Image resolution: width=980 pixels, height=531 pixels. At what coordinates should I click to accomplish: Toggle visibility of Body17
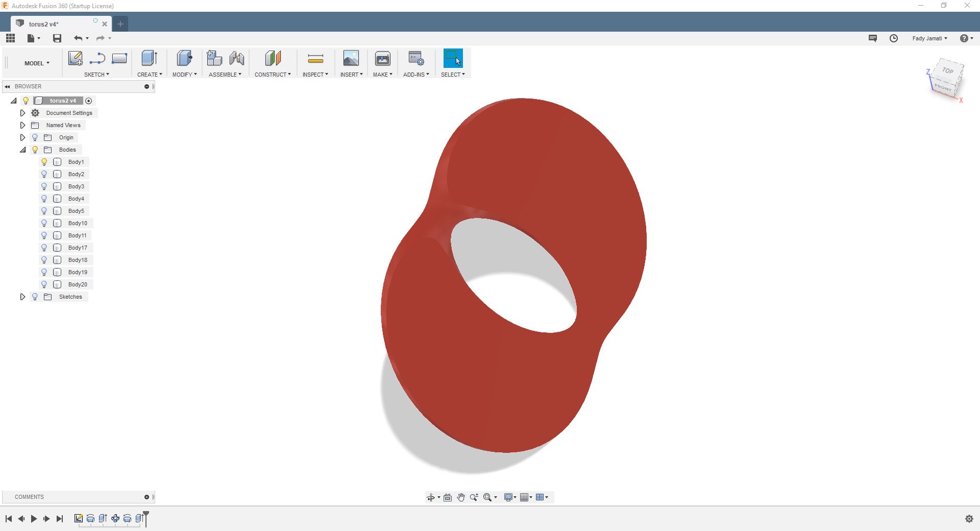pyautogui.click(x=44, y=248)
